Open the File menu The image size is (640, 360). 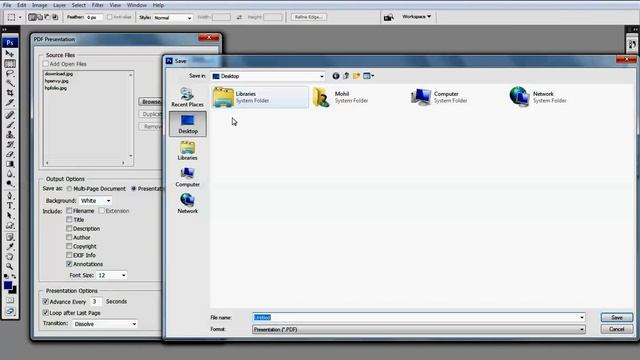coord(7,5)
